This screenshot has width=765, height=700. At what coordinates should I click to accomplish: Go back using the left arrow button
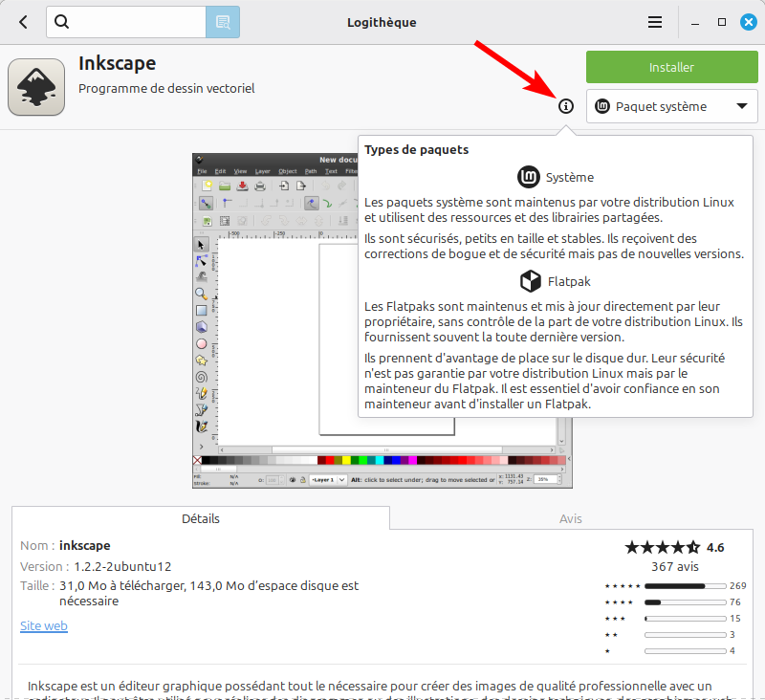point(23,22)
